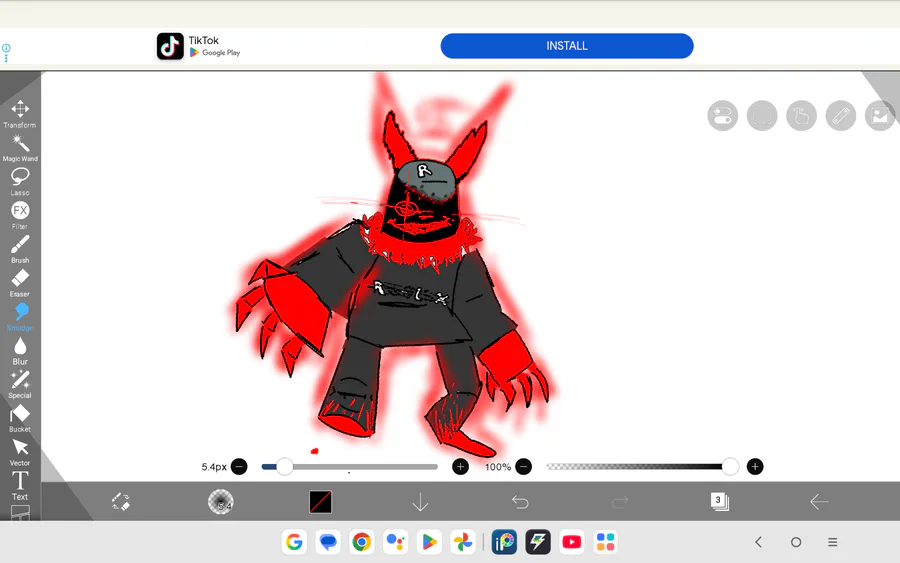Toggle the view settings switch icon
This screenshot has height=563, width=900.
pyautogui.click(x=723, y=116)
